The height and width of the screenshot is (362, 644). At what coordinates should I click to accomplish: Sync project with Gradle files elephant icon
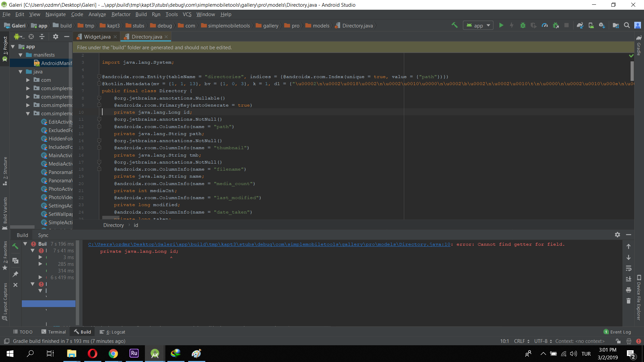[x=580, y=25]
